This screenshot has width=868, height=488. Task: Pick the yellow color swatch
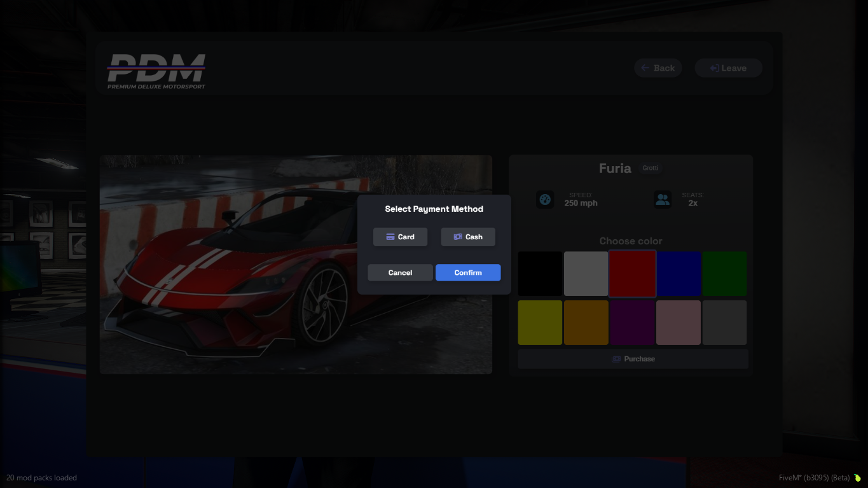(540, 323)
